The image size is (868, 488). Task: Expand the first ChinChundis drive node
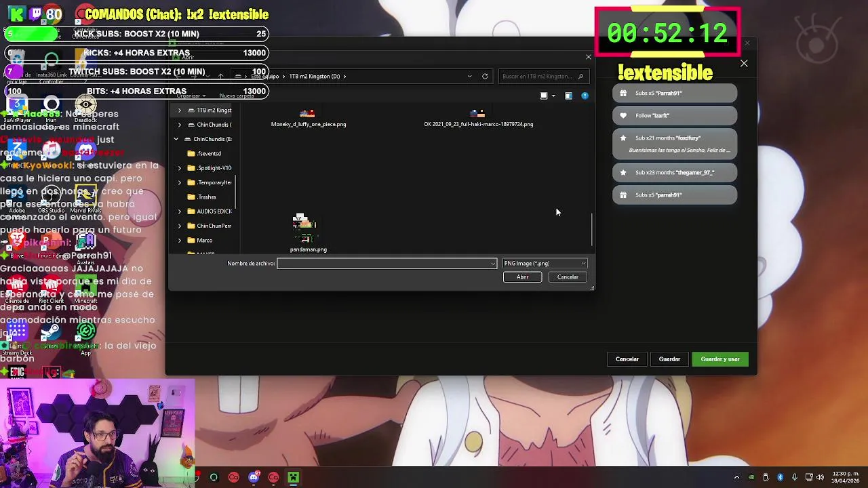(x=180, y=125)
